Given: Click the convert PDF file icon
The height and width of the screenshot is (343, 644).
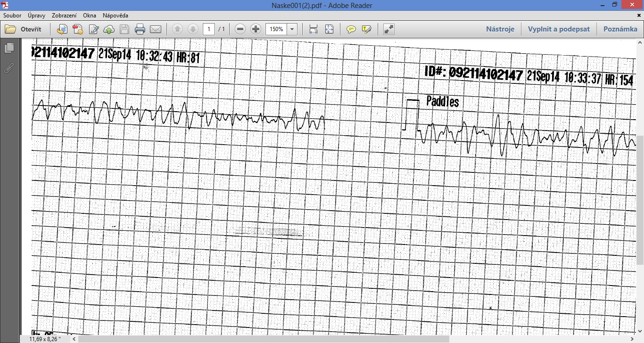Looking at the screenshot, I should (78, 29).
